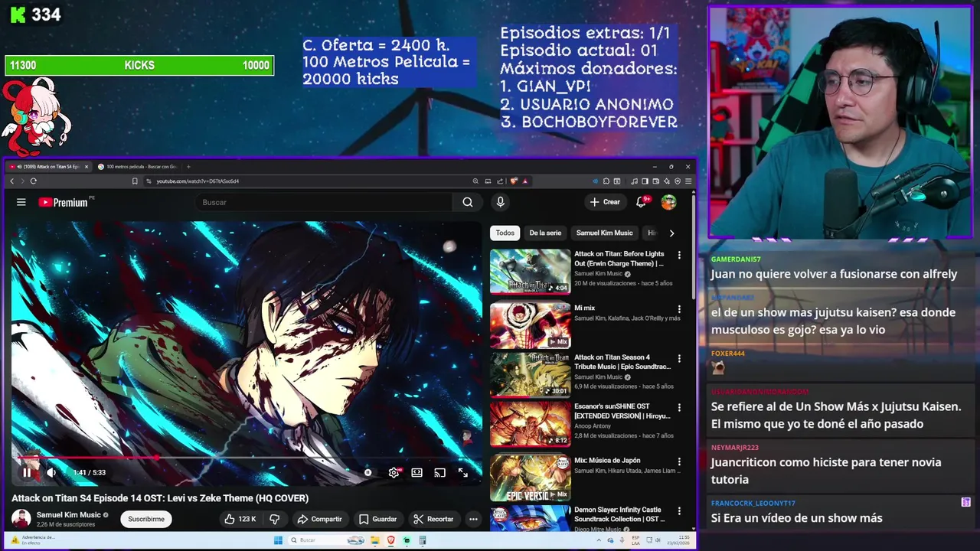Bookmark the page via bookmark icon

coord(135,181)
